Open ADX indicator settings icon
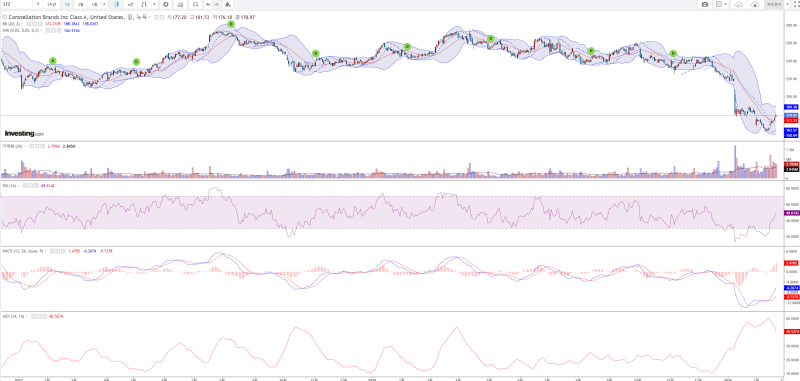The height and width of the screenshot is (381, 800). tap(39, 316)
